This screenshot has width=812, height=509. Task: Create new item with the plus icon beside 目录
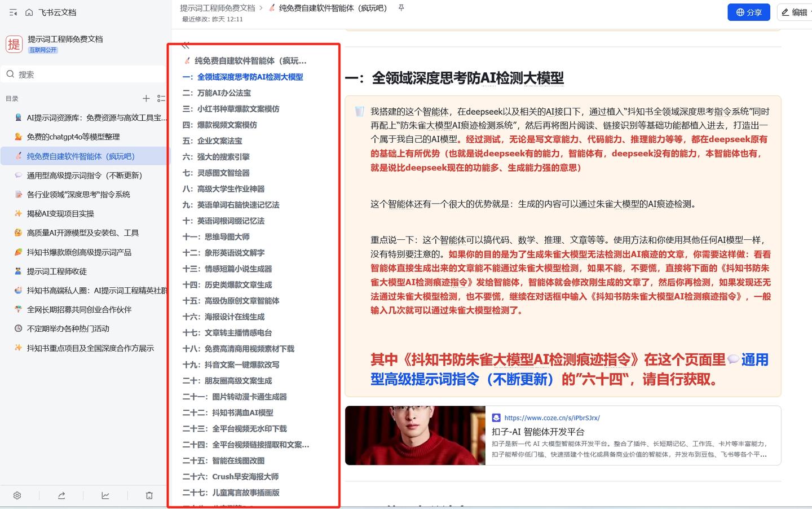[145, 98]
